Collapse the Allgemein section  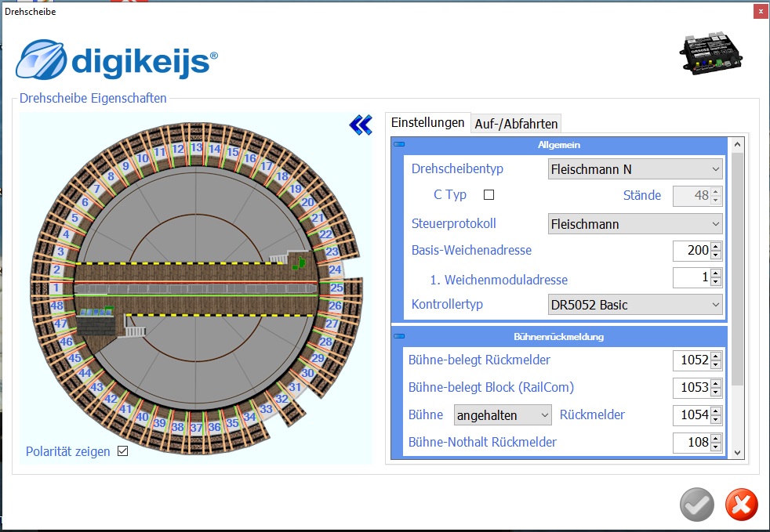[399, 144]
